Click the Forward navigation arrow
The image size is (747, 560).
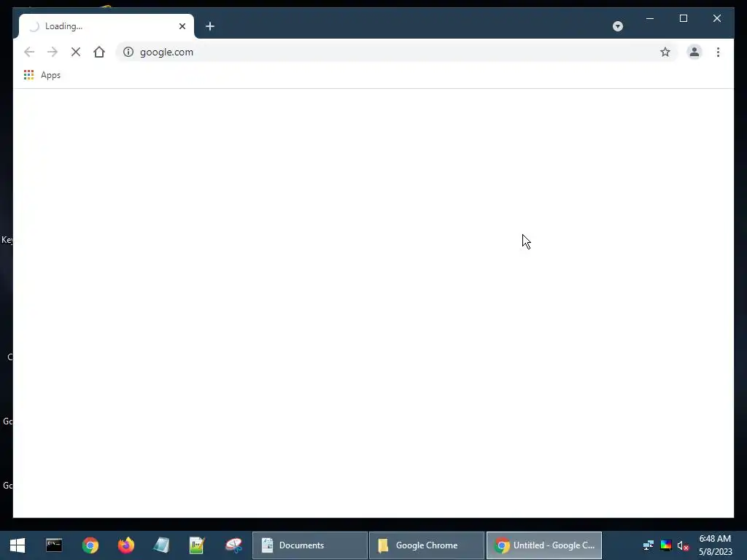point(53,52)
